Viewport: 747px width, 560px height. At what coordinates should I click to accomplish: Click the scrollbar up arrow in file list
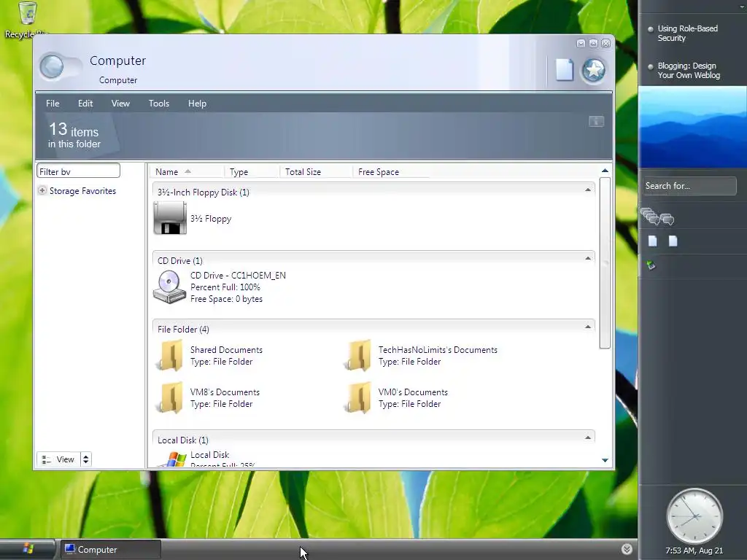click(605, 171)
